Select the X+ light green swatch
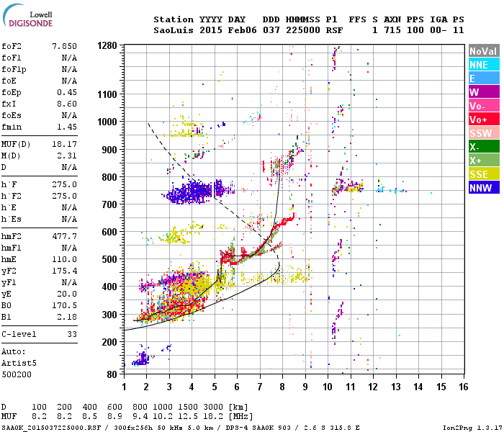504x432 pixels. [x=484, y=160]
